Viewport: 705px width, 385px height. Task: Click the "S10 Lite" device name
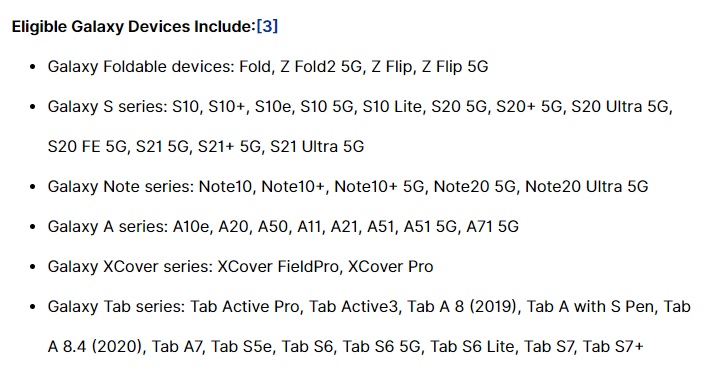click(392, 107)
